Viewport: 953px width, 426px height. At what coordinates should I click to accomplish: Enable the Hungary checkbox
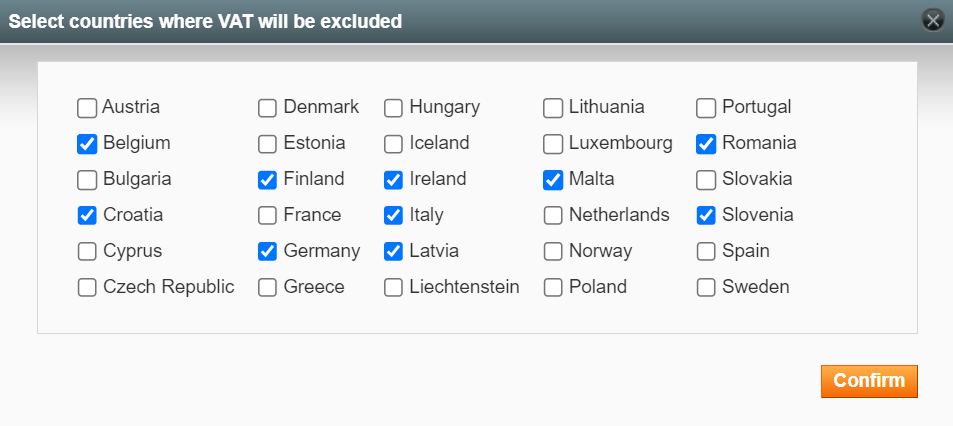394,108
